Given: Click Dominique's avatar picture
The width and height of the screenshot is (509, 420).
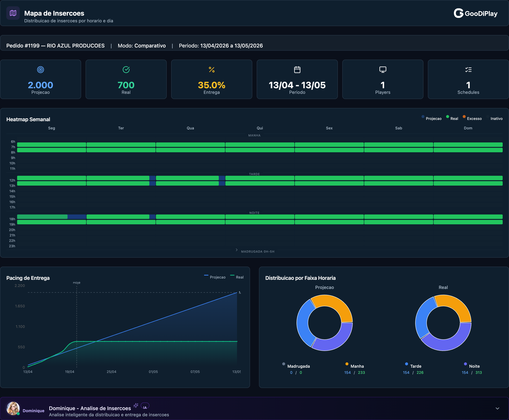Looking at the screenshot, I should [x=13, y=408].
